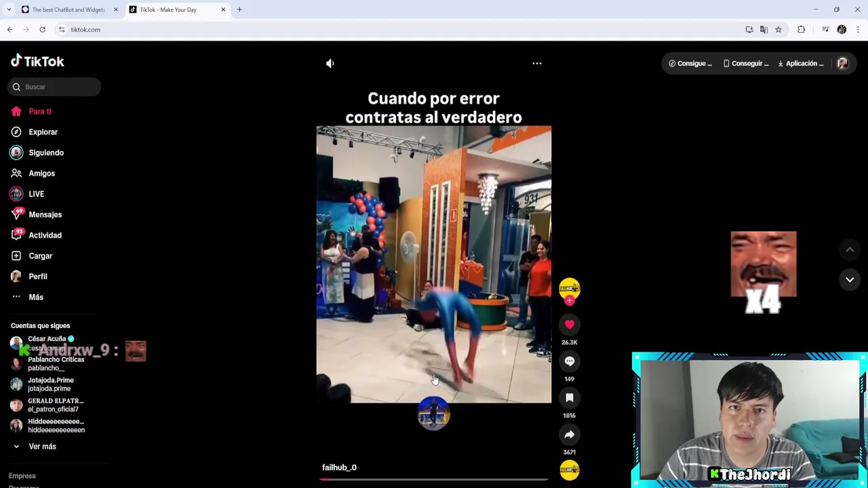Open the Chrome three-dot menu
The image size is (868, 488).
point(858,30)
